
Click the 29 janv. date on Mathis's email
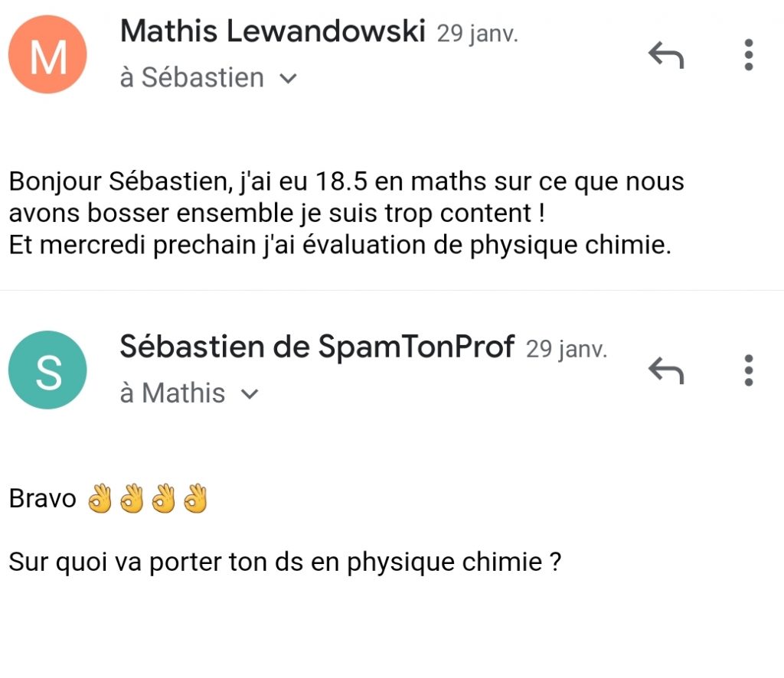477,34
